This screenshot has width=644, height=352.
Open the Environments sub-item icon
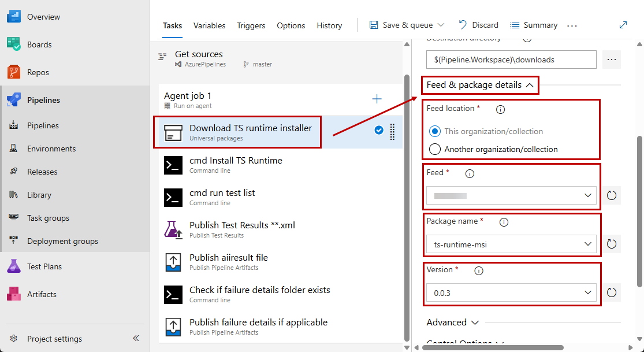(x=13, y=149)
